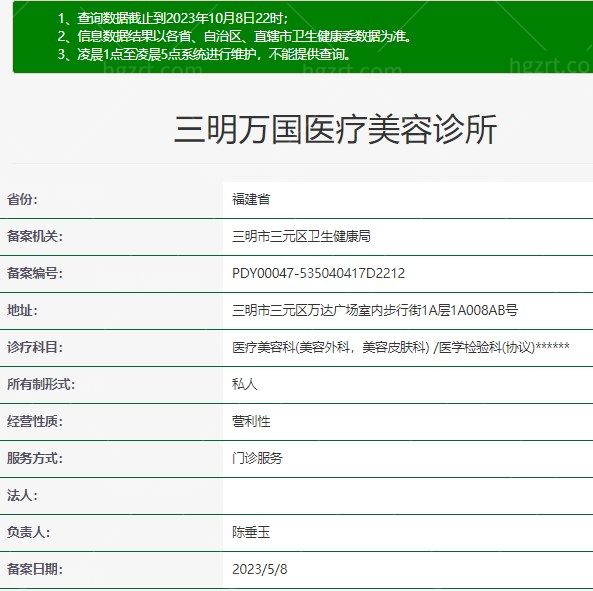The height and width of the screenshot is (591, 593).
Task: Click the 负责人 label
Action: (28, 532)
